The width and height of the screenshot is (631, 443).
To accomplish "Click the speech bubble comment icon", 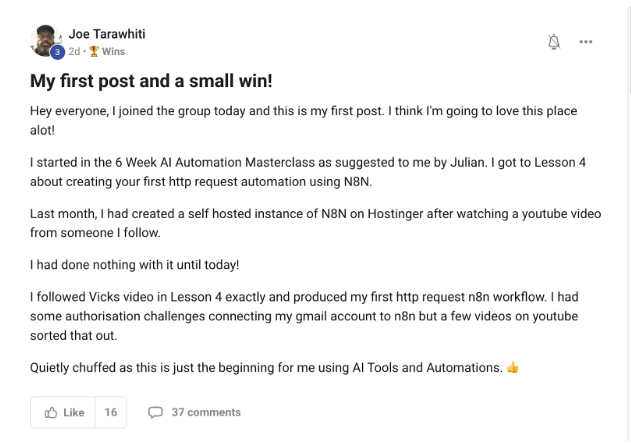I will [155, 412].
